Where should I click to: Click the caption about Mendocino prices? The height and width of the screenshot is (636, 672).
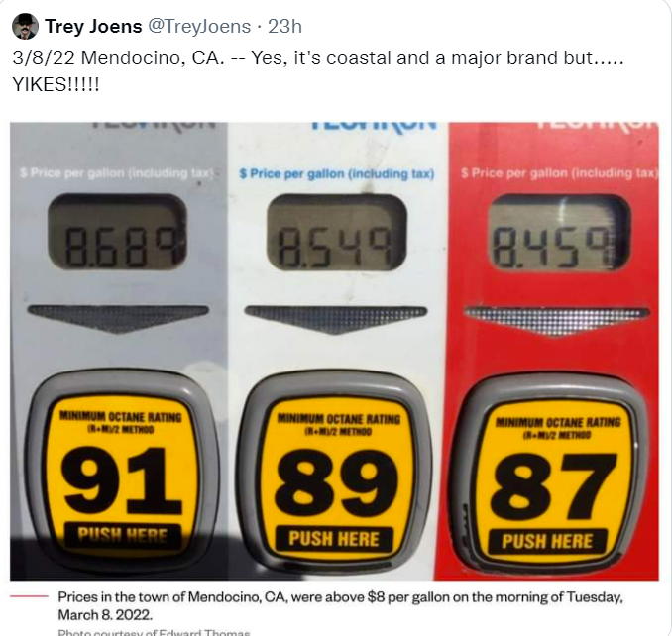point(340,605)
